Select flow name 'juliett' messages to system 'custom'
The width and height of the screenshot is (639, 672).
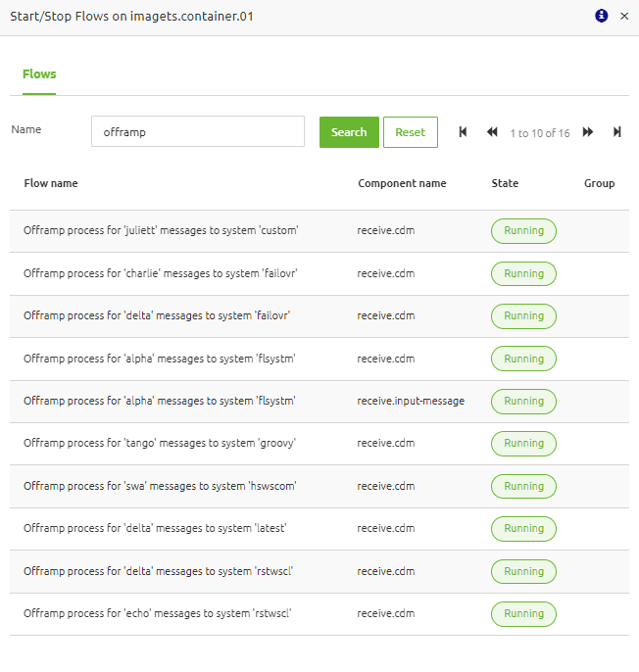(x=161, y=230)
